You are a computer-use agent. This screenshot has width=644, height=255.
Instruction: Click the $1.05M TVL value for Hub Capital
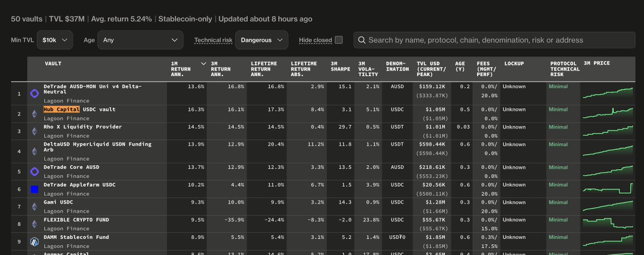pyautogui.click(x=435, y=109)
